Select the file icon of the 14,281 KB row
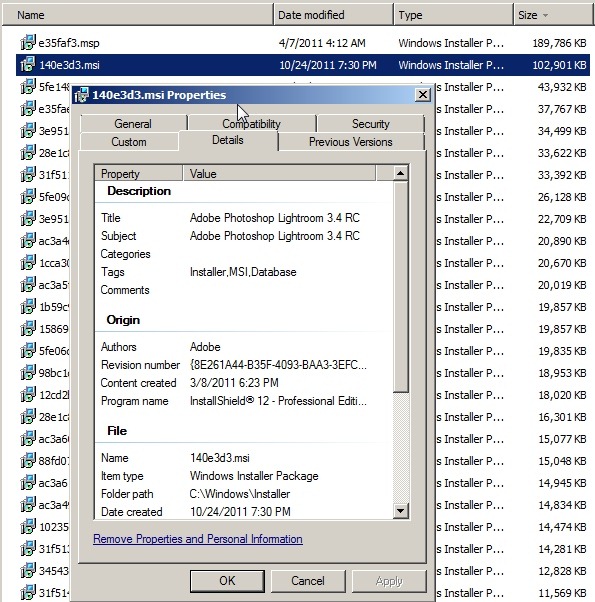 click(28, 549)
